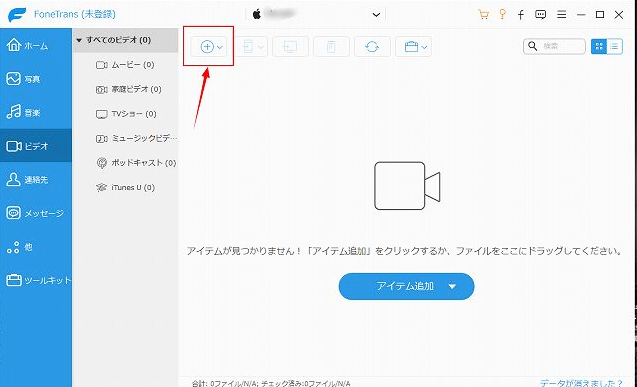The image size is (637, 387).
Task: Select TVショー (0) category
Action: [x=125, y=114]
